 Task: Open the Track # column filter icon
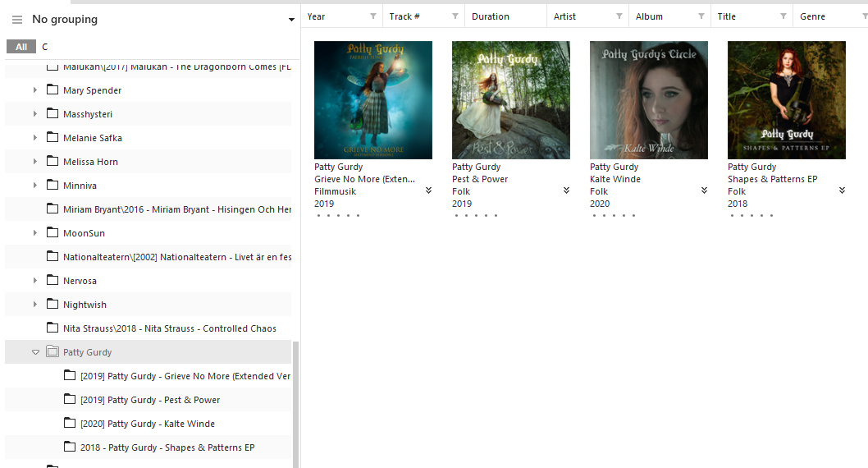tap(455, 16)
